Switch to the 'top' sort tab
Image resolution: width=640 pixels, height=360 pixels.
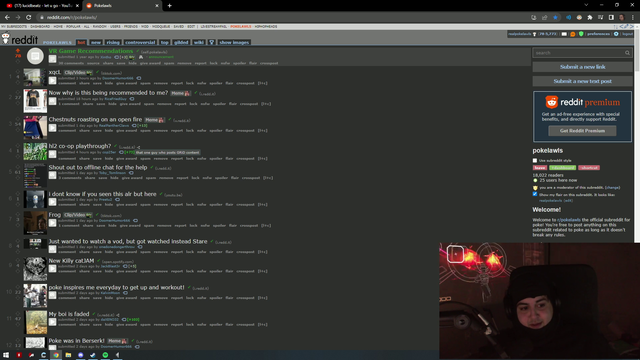tap(164, 42)
